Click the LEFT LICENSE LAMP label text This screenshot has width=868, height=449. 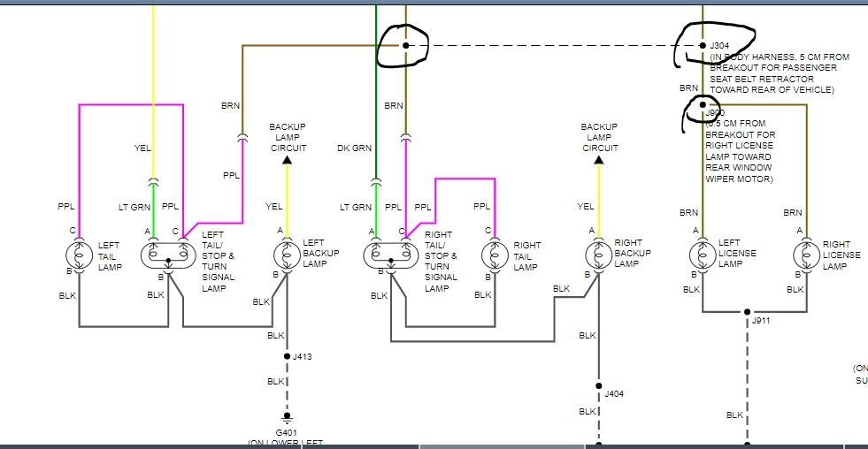tap(737, 254)
